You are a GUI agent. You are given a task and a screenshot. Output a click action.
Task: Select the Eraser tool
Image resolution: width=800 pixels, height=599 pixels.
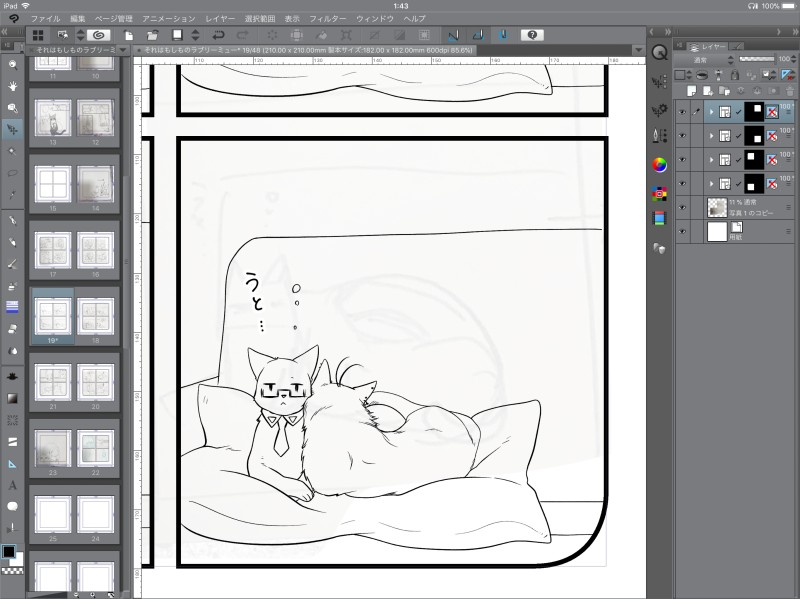coord(13,329)
